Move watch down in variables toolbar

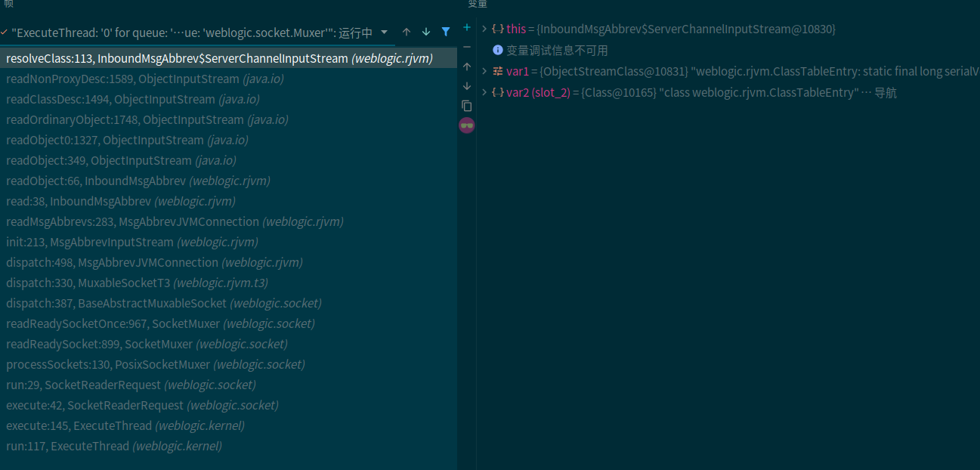pyautogui.click(x=467, y=86)
